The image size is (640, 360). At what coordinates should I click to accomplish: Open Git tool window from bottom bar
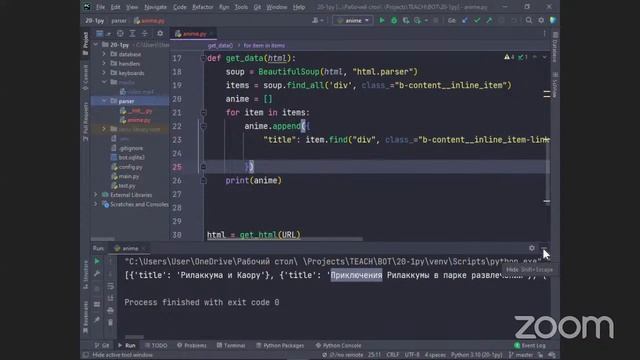tap(102, 345)
